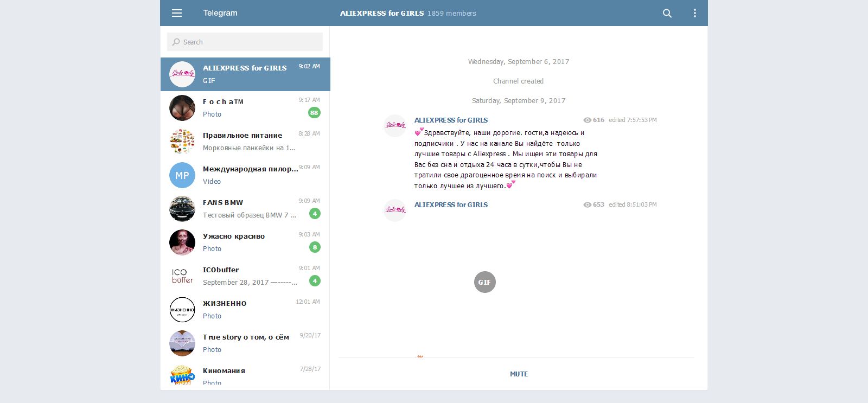Click the 1859 members text in header

pyautogui.click(x=452, y=13)
